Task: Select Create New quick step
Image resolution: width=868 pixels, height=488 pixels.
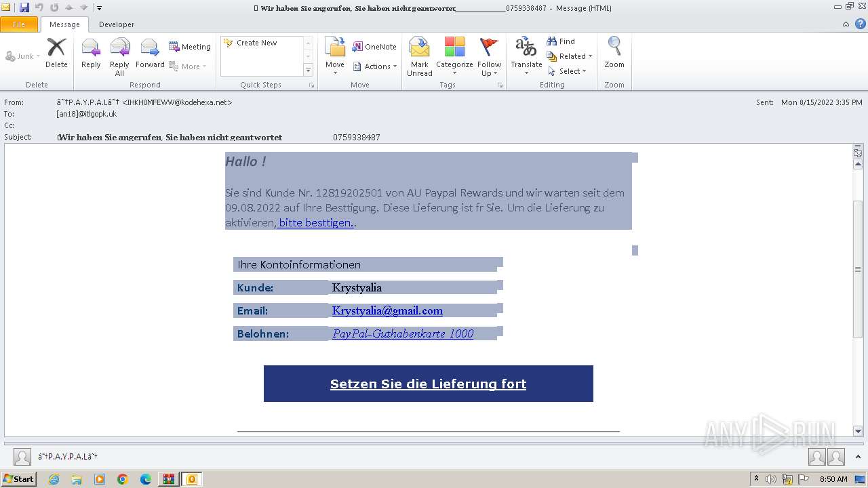Action: point(257,43)
